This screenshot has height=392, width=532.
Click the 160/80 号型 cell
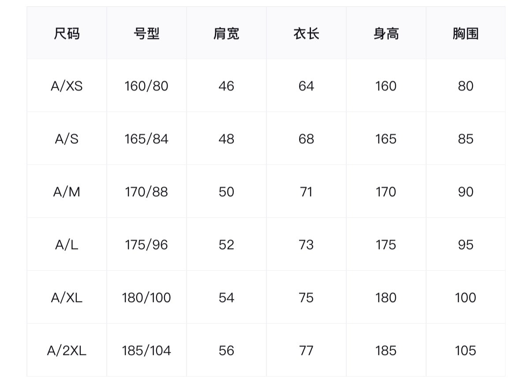coord(146,86)
